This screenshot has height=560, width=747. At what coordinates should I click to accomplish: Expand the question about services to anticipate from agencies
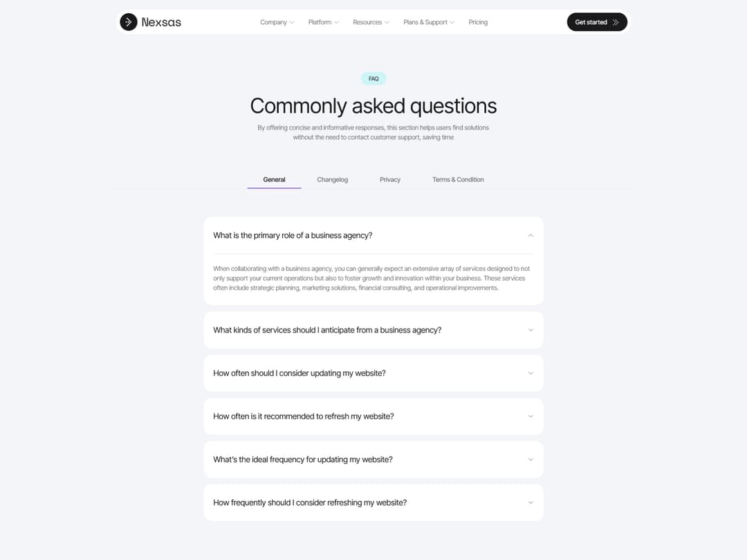click(373, 330)
